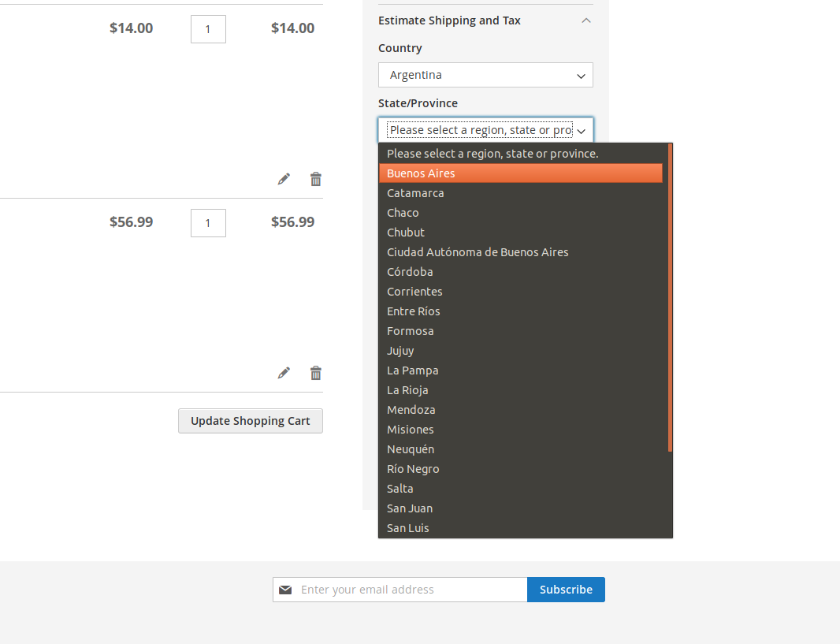840x644 pixels.
Task: Select Ciudad Autónoma de Buenos Aires
Action: click(x=521, y=252)
